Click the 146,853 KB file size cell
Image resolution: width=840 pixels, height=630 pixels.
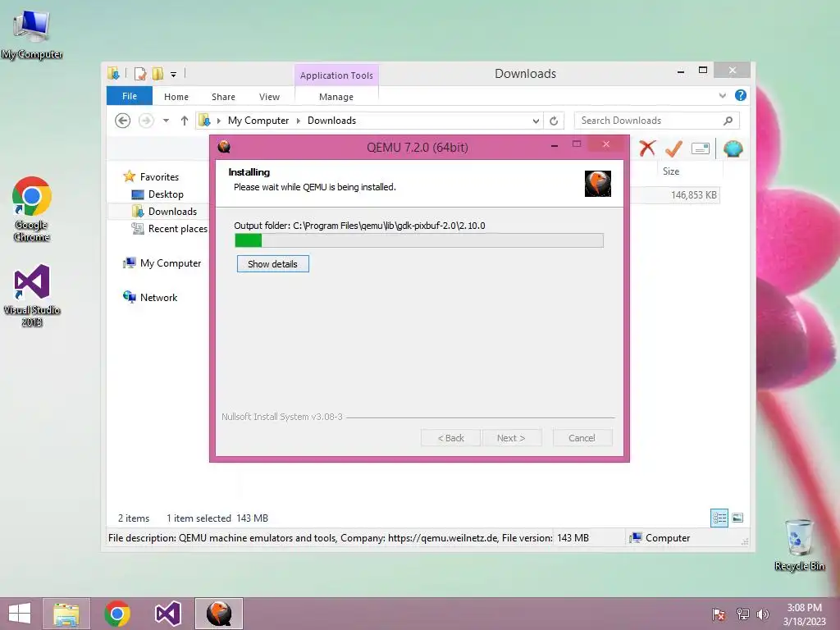click(x=694, y=195)
